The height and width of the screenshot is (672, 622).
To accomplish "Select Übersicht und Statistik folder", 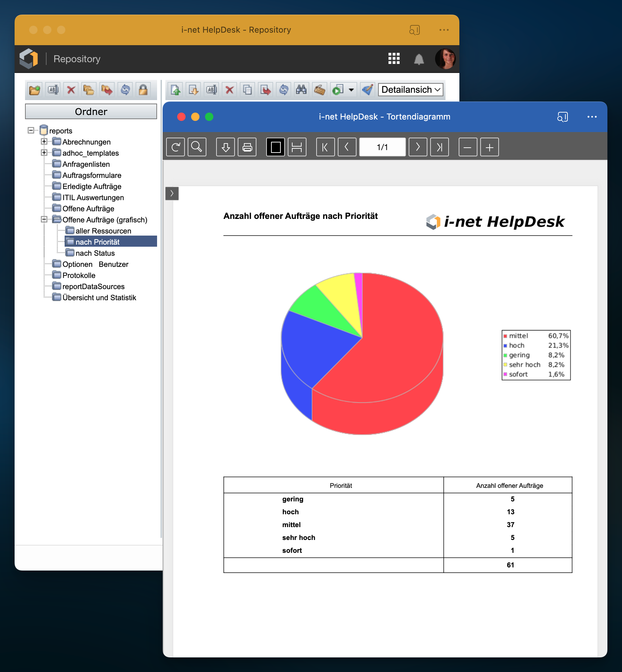I will click(99, 297).
